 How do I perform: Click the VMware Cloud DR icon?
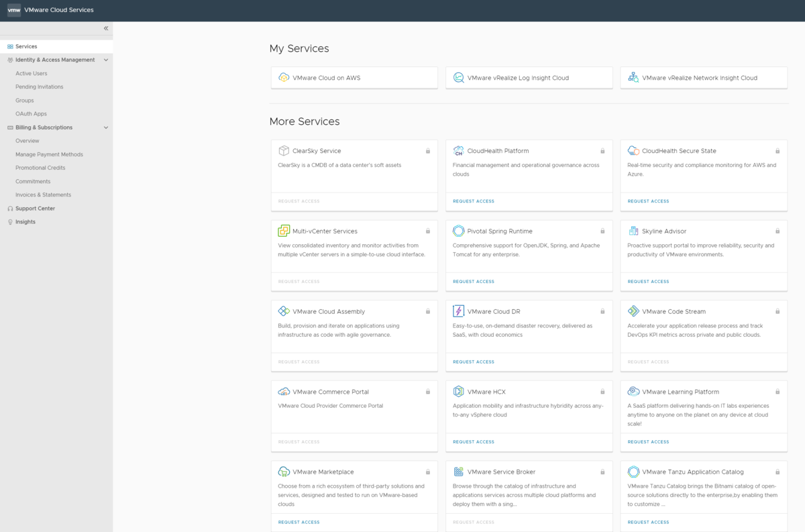pyautogui.click(x=459, y=311)
